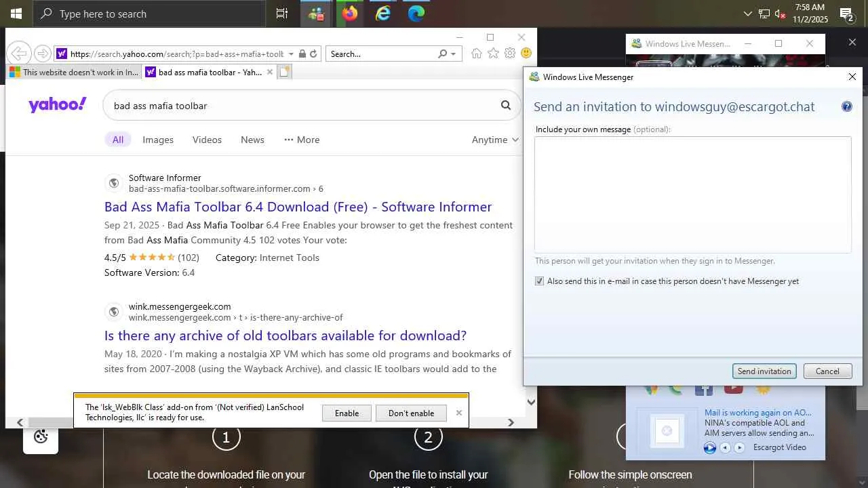The height and width of the screenshot is (488, 868).
Task: Enable the lsk_WebBlk Class add-on
Action: (x=347, y=413)
